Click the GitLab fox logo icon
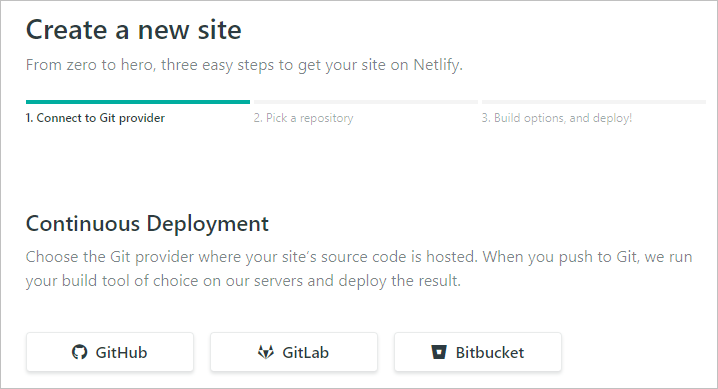Viewport: 718px width, 389px height. (x=266, y=352)
